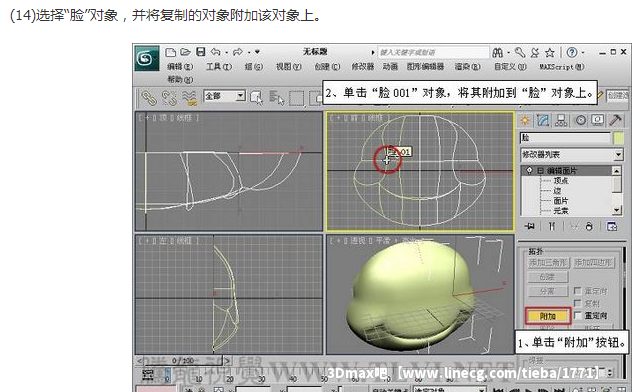
Task: Toggle the 重定向 checkbox beside 附加
Action: (577, 315)
